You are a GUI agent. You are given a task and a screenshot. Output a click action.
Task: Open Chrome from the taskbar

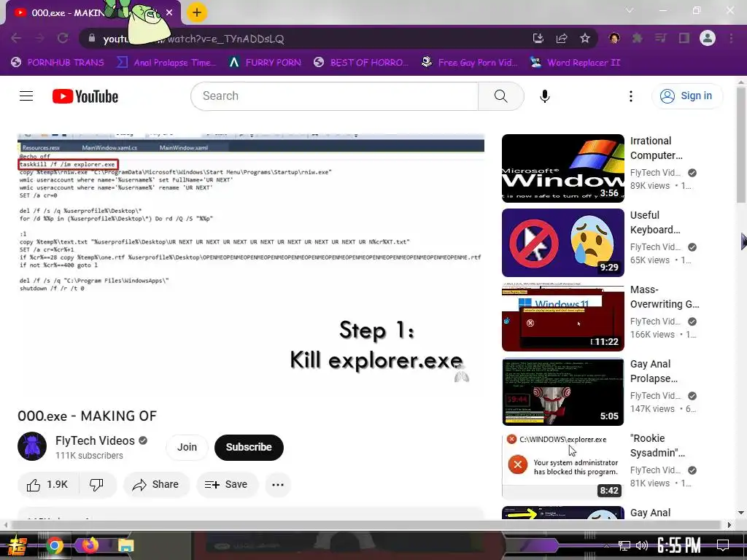point(54,545)
